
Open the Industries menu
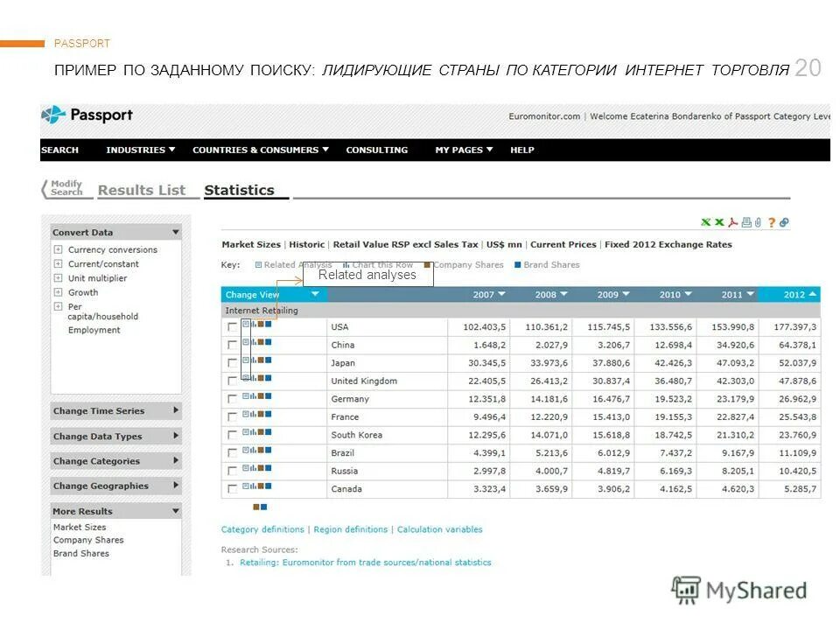tap(140, 150)
